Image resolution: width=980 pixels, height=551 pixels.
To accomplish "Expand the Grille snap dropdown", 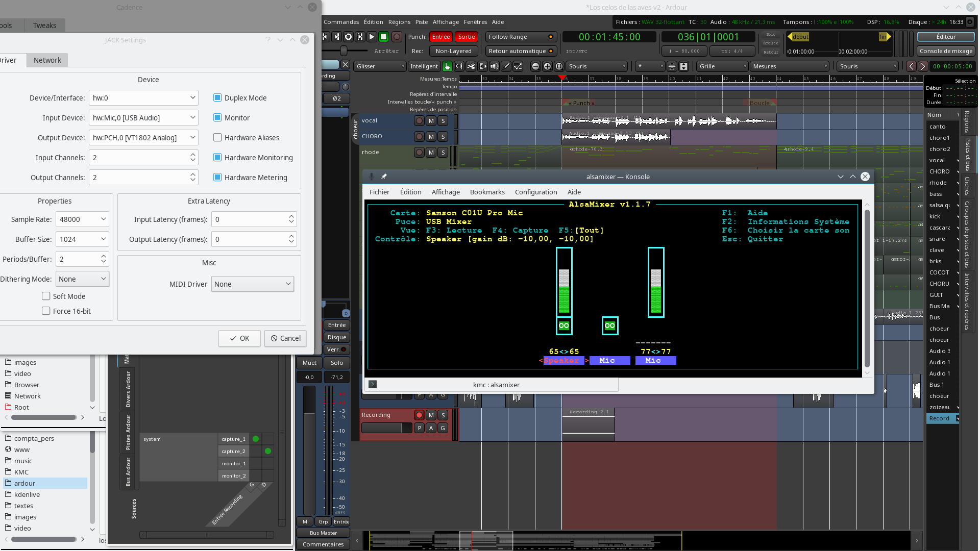I will pyautogui.click(x=722, y=66).
